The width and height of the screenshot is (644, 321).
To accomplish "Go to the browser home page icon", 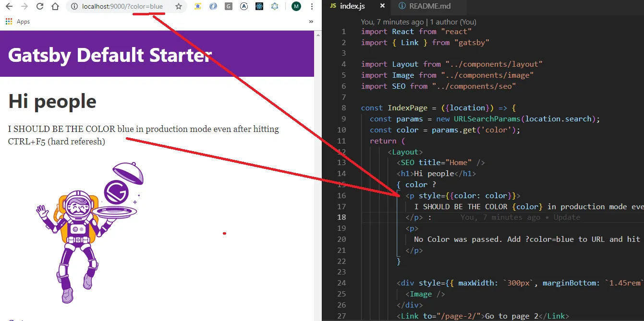I will [x=56, y=7].
